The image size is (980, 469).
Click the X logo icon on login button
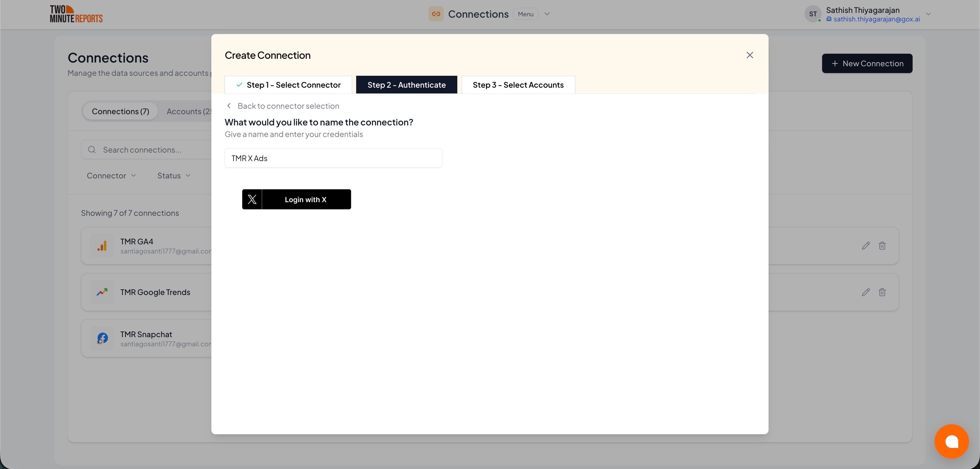click(x=252, y=199)
